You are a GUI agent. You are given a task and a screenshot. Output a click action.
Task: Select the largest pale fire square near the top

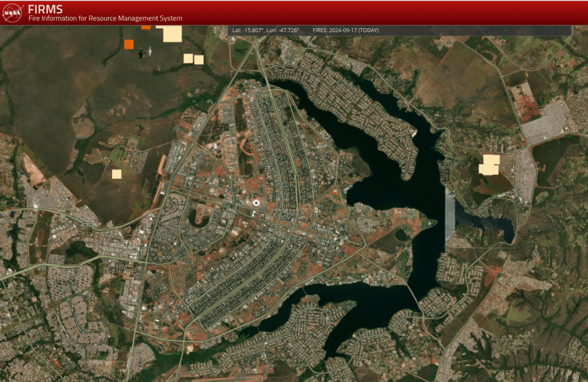(172, 34)
